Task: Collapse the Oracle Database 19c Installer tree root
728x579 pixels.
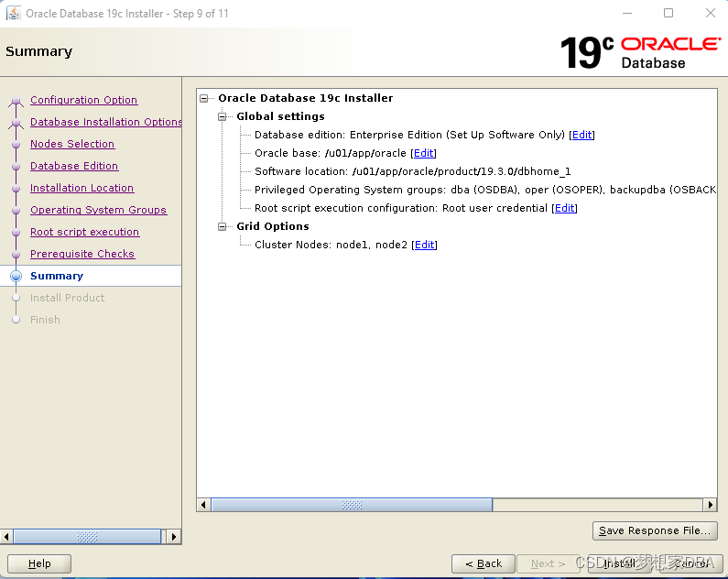Action: (x=204, y=98)
